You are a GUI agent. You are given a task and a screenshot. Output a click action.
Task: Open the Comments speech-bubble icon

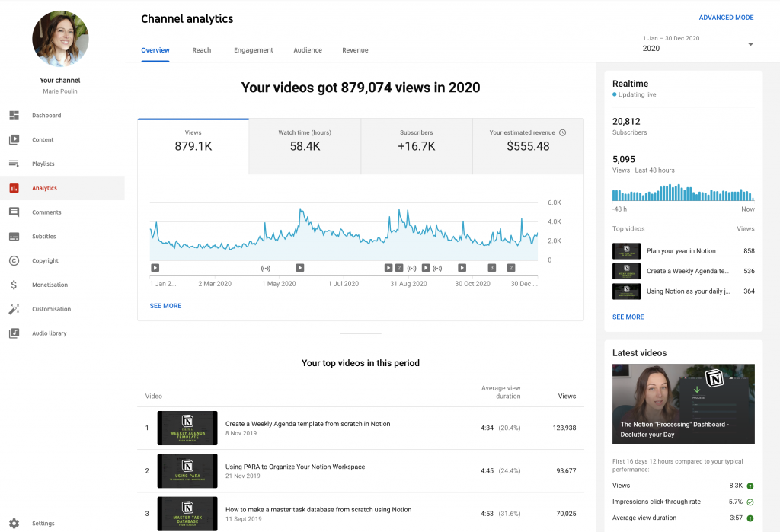pos(14,212)
